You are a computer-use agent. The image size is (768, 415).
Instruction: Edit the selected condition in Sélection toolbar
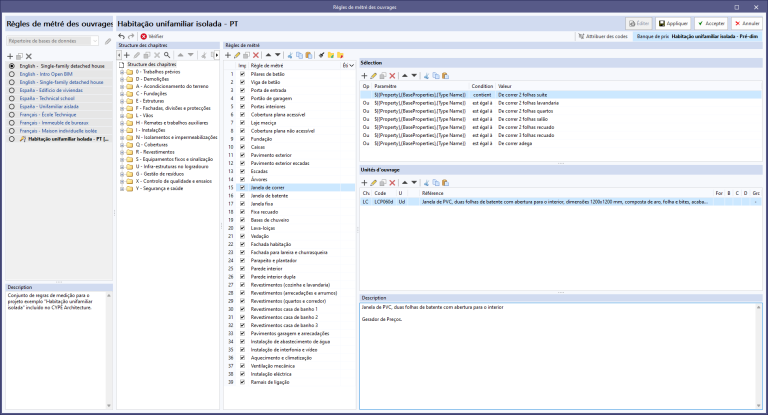[373, 76]
